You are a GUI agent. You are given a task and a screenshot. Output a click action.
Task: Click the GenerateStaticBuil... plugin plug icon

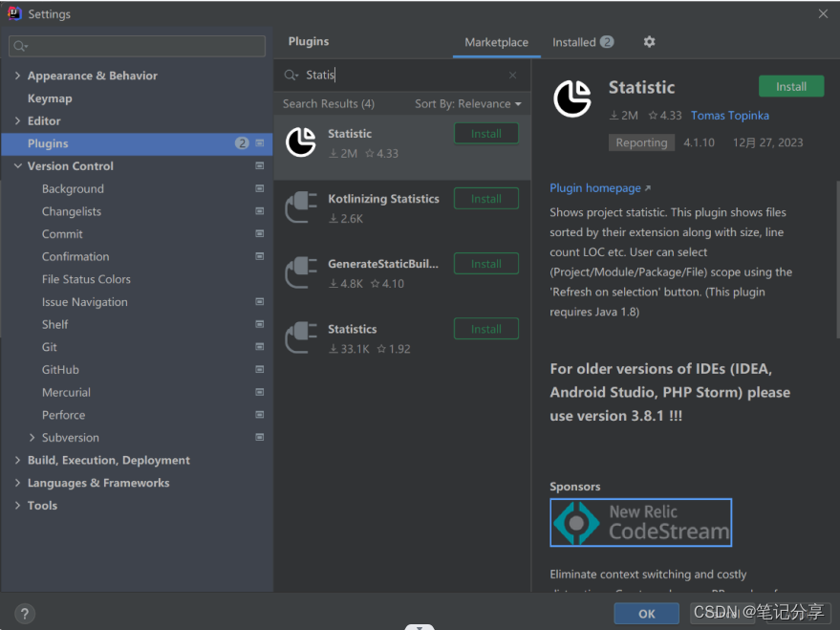pos(300,272)
